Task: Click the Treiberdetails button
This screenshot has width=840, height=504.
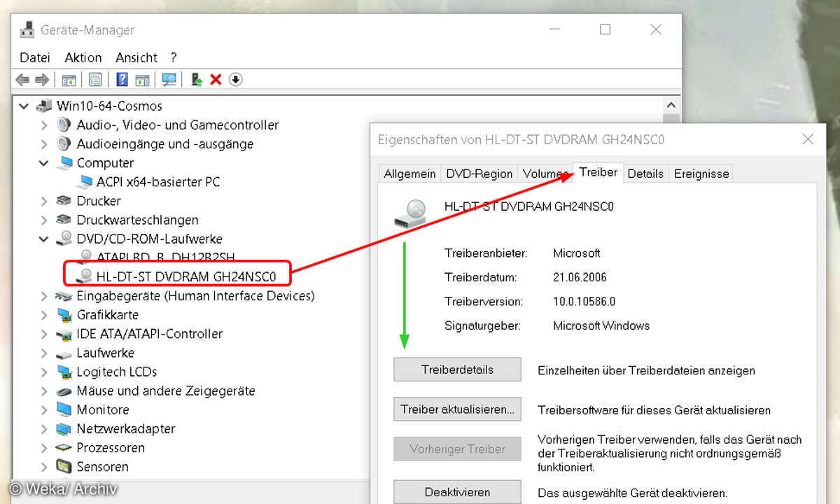Action: coord(457,370)
